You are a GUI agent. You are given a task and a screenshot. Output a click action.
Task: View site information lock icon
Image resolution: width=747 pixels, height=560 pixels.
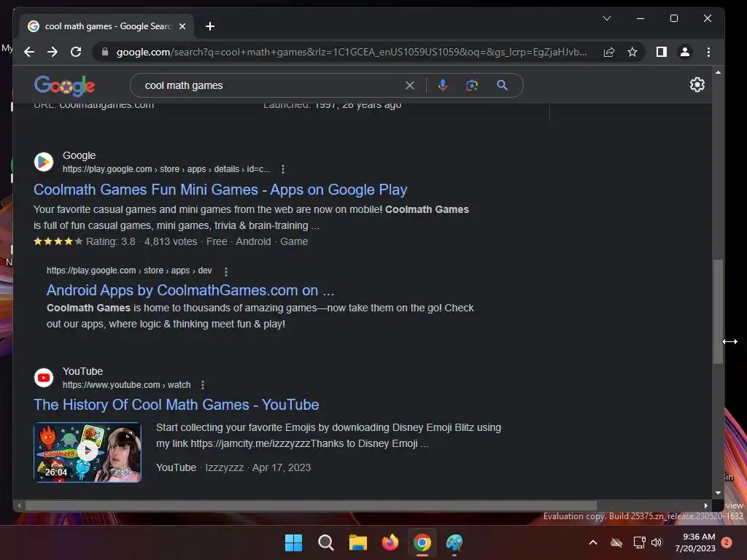tap(105, 52)
